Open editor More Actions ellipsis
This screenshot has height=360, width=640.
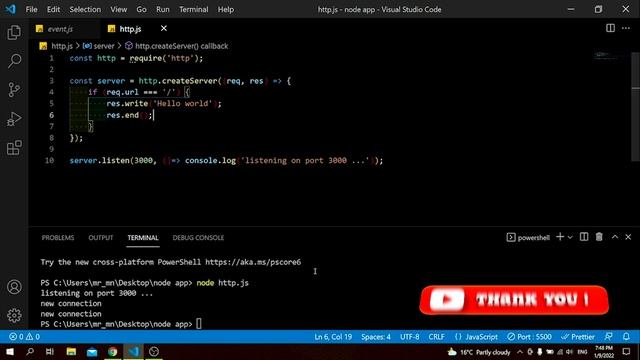click(626, 28)
